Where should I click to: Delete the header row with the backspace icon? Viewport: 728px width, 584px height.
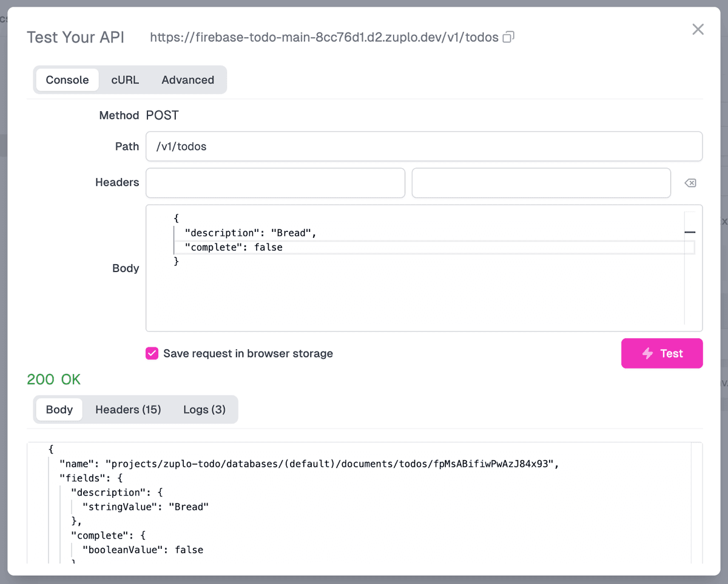tap(690, 183)
